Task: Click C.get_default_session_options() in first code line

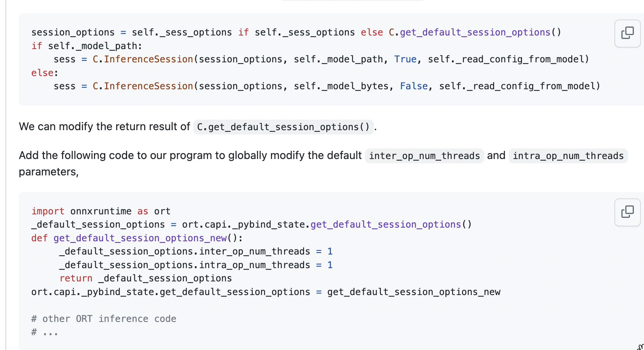Action: tap(475, 32)
